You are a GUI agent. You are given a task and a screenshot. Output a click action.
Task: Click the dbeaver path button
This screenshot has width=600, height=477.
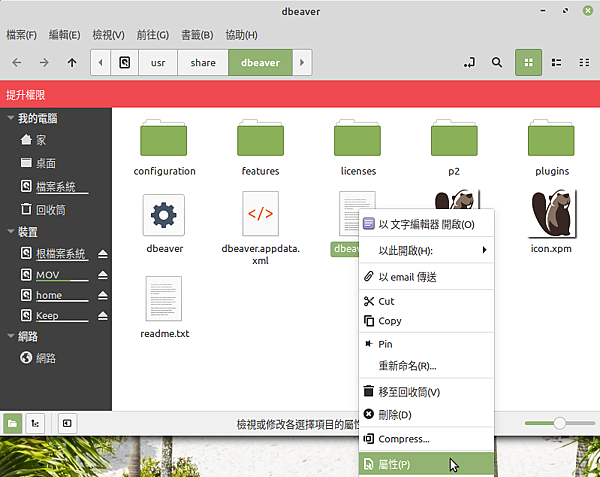[260, 62]
